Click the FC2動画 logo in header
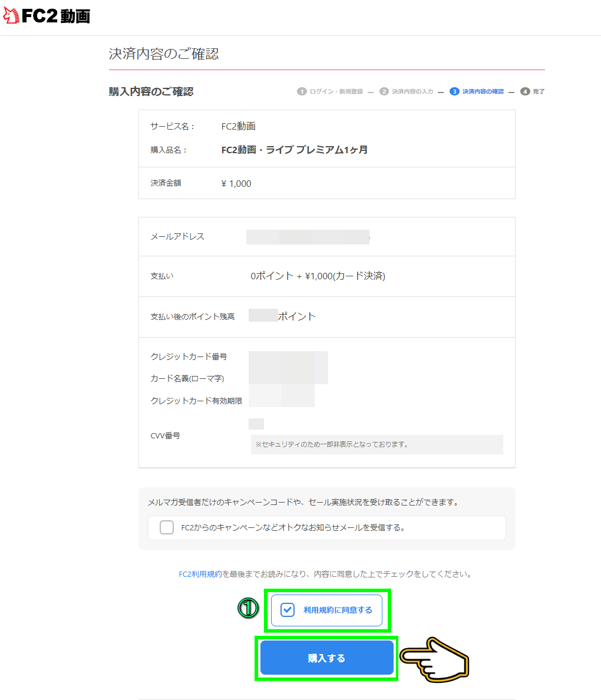601x700 pixels. click(47, 16)
